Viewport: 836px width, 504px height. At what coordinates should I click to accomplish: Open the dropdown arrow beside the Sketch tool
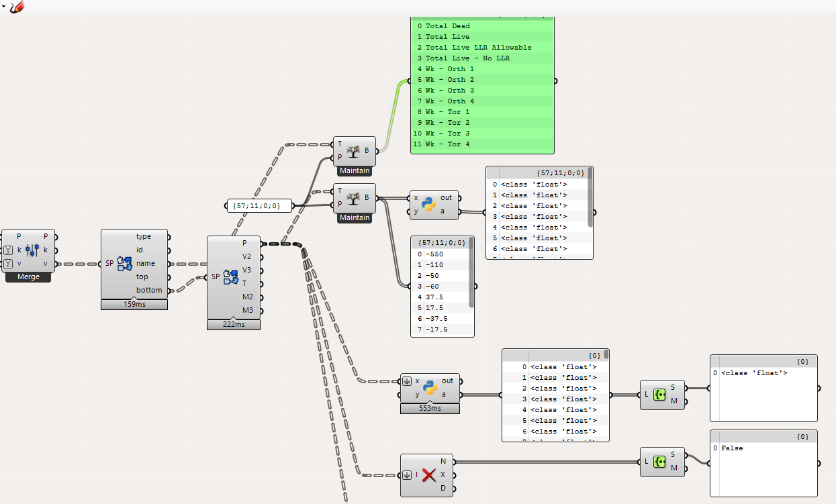4,6
